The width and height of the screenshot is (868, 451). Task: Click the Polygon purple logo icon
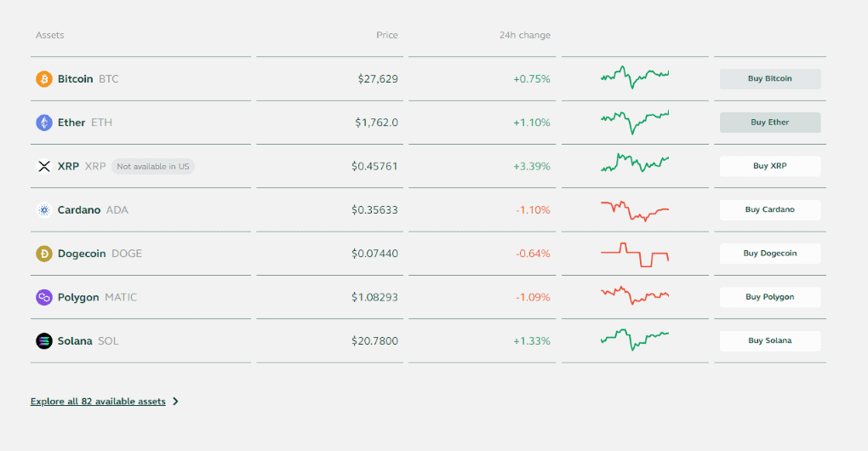(x=44, y=297)
